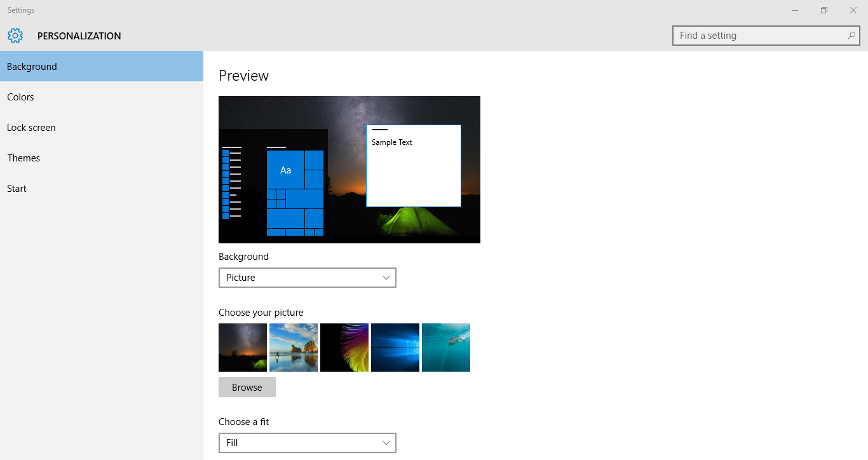
Task: Select the colorful feather lines picture thumbnail
Action: tap(344, 348)
